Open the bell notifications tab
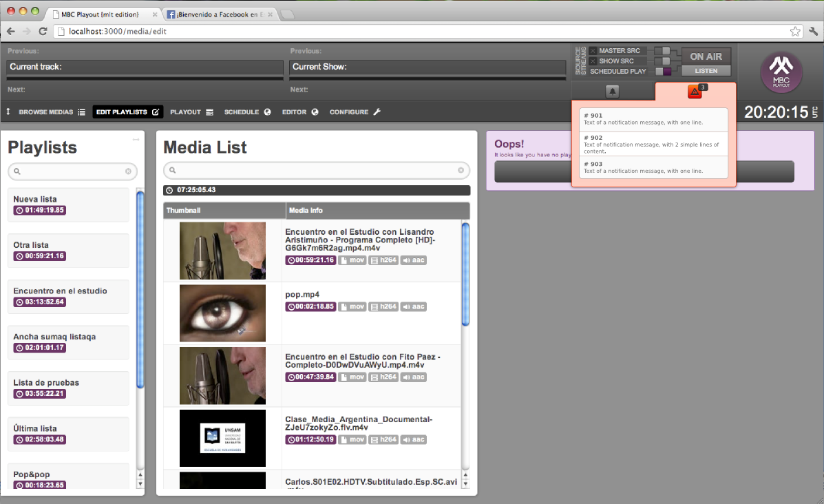The height and width of the screenshot is (504, 824). click(x=612, y=92)
